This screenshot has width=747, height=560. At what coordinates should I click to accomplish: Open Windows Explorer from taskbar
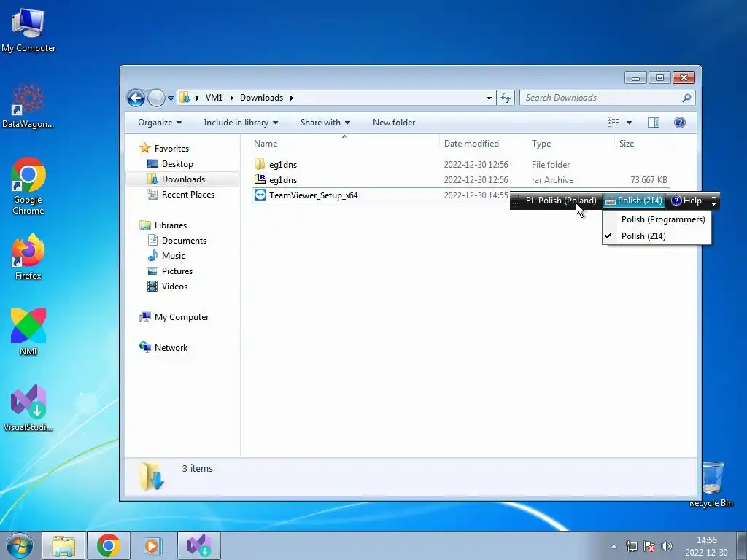[63, 545]
